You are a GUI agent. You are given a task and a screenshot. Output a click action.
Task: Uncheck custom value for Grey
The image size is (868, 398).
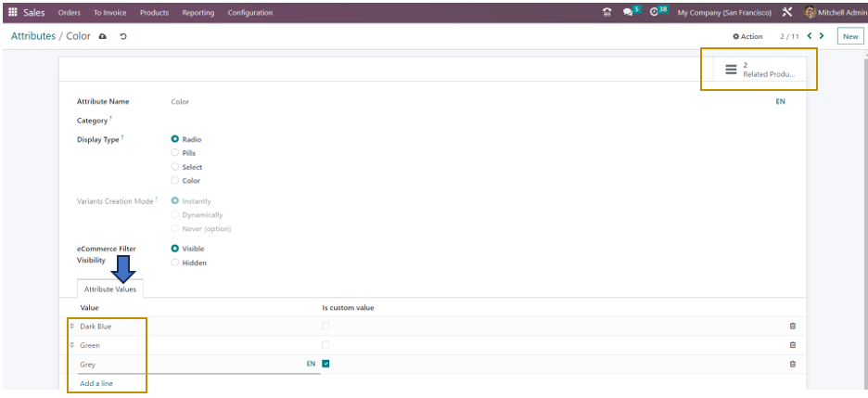(325, 364)
